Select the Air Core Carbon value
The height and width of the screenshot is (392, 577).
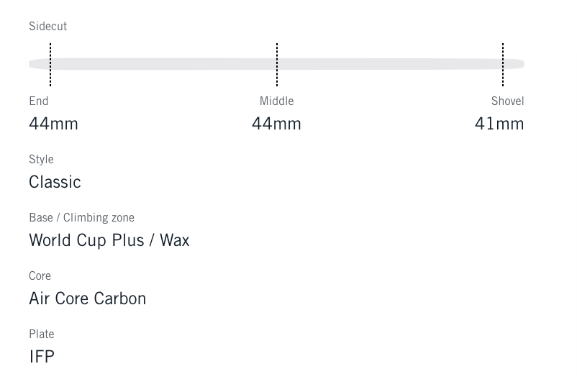tap(87, 298)
